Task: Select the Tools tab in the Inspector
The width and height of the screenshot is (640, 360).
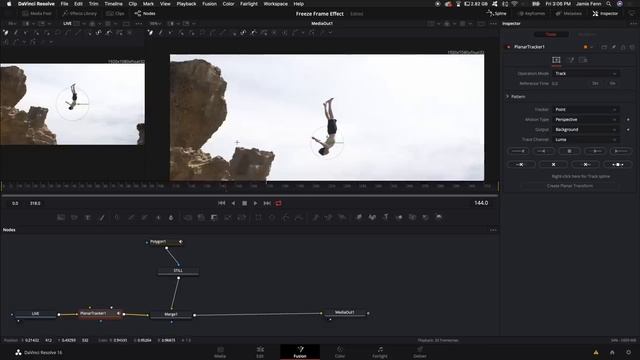Action: coord(551,34)
